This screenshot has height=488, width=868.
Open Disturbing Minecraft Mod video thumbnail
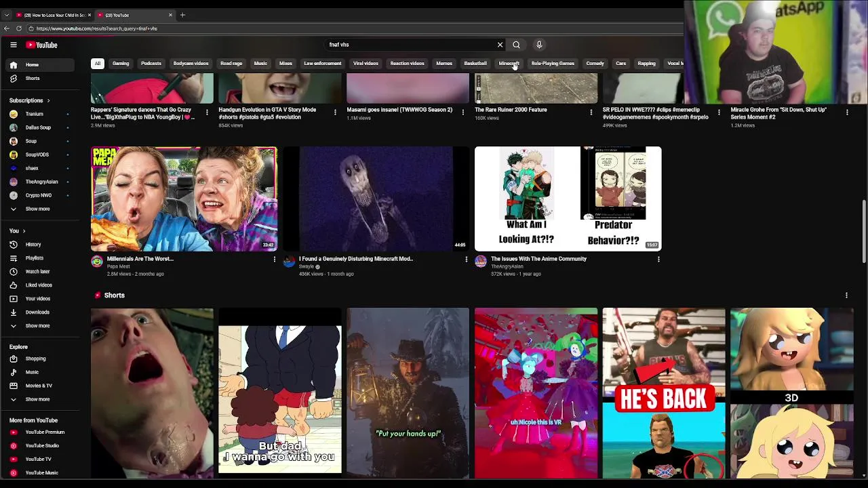pyautogui.click(x=376, y=199)
